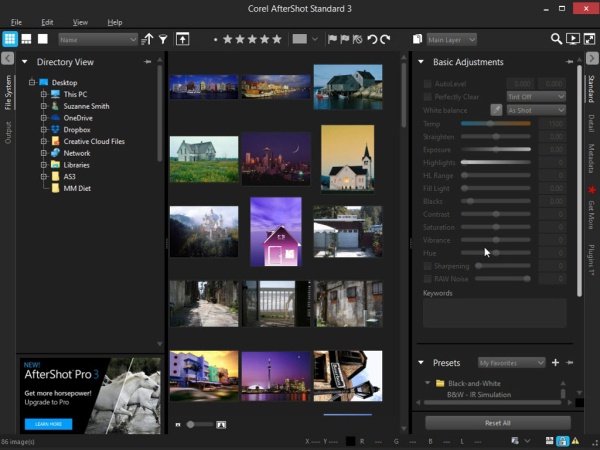Toggle sort direction arrow icon
This screenshot has height=450, width=600.
147,39
